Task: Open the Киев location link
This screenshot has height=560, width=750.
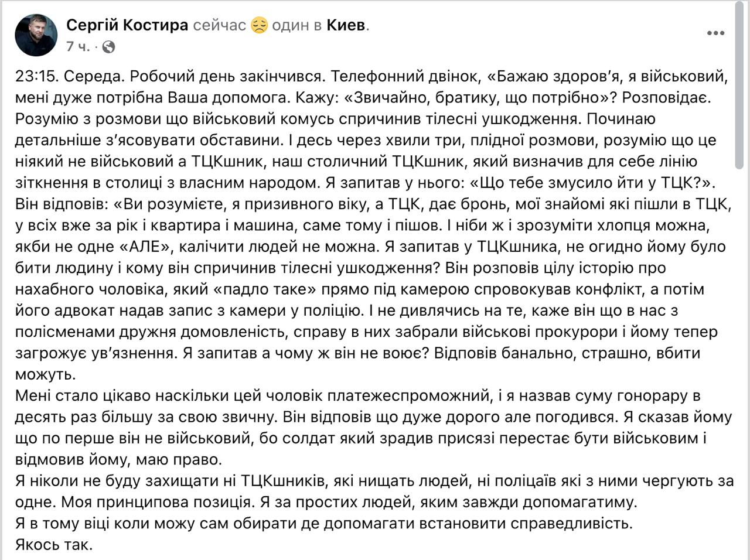Action: (346, 25)
